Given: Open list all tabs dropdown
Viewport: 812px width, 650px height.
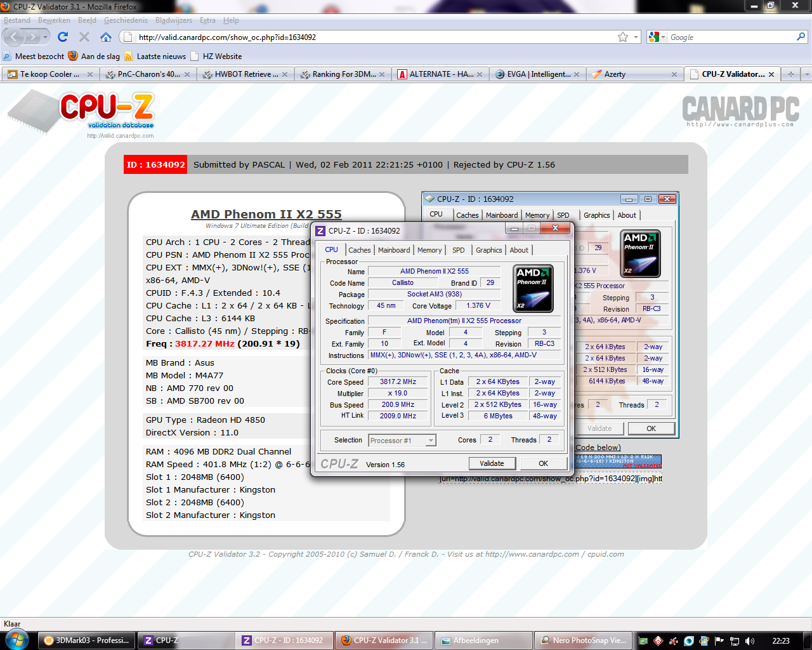Looking at the screenshot, I should 806,74.
